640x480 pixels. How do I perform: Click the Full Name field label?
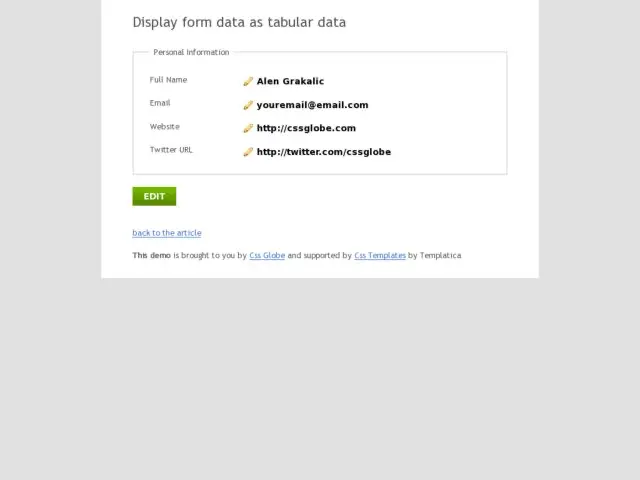168,80
